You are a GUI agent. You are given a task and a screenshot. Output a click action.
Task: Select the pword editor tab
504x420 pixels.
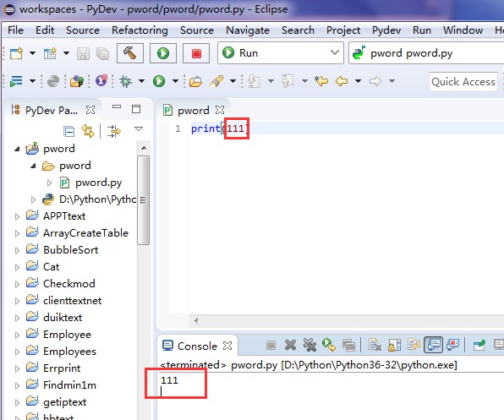click(193, 111)
